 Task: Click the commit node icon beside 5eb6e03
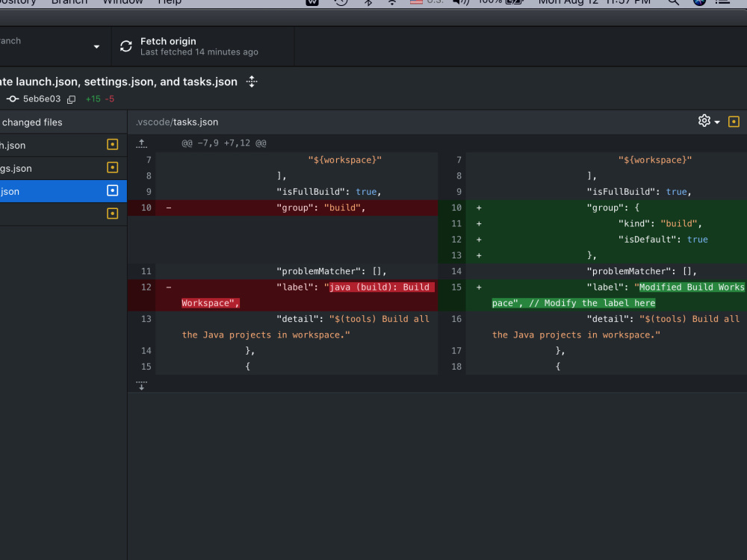(13, 99)
